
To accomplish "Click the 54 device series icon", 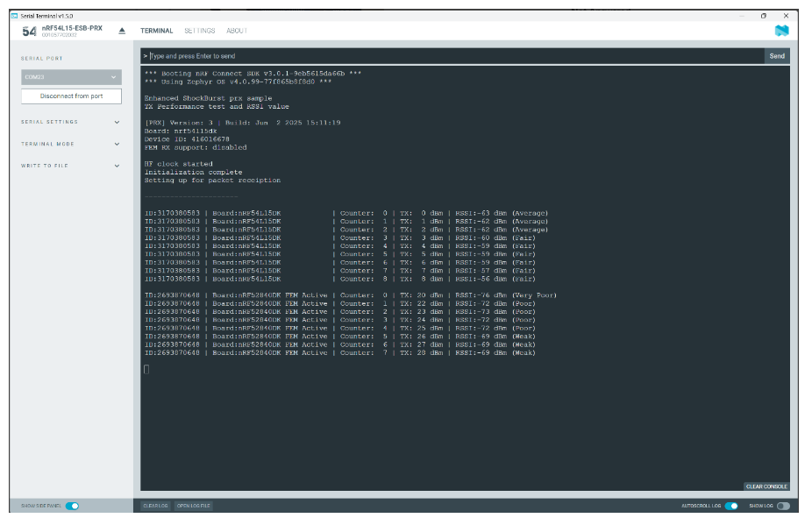I will pyautogui.click(x=29, y=31).
